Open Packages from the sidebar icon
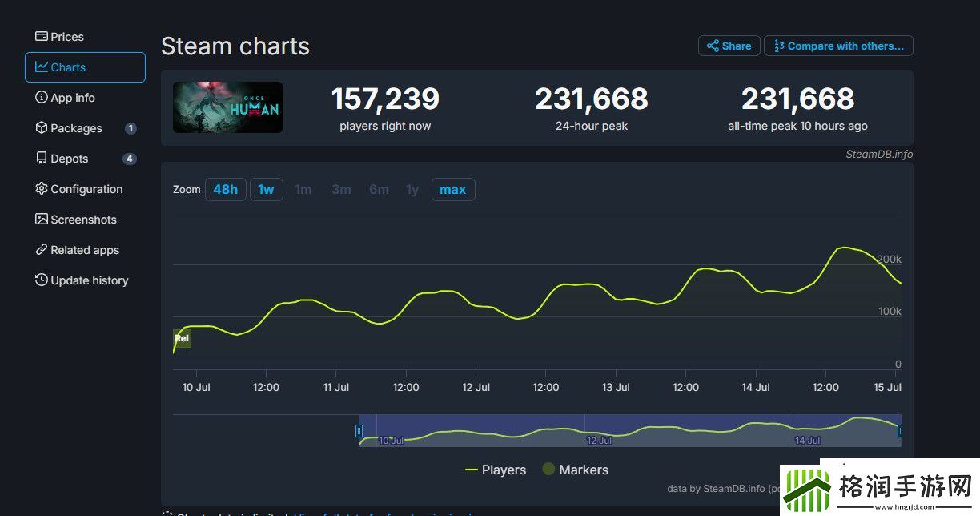The height and width of the screenshot is (516, 980). (x=42, y=128)
